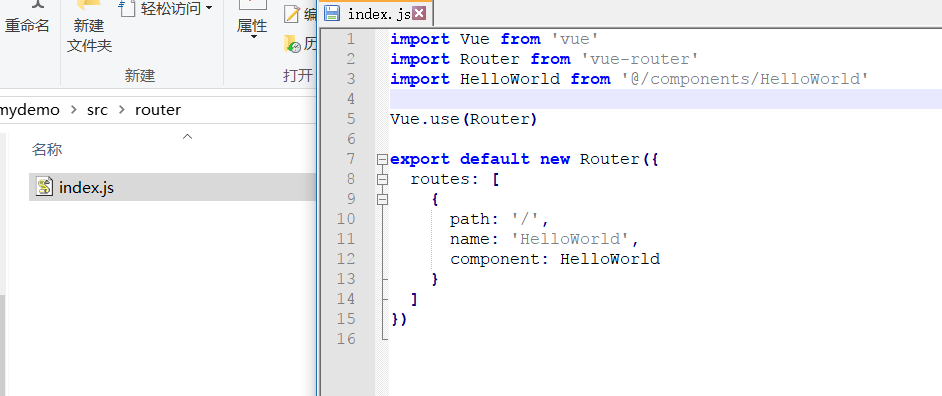Collapse the routes fold at line 8
The image size is (942, 396).
pos(382,179)
